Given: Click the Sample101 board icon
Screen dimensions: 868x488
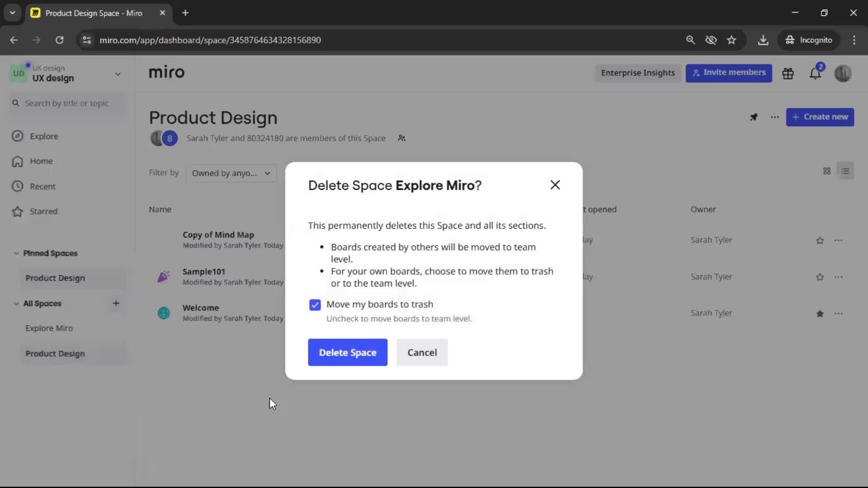Looking at the screenshot, I should click(x=164, y=277).
